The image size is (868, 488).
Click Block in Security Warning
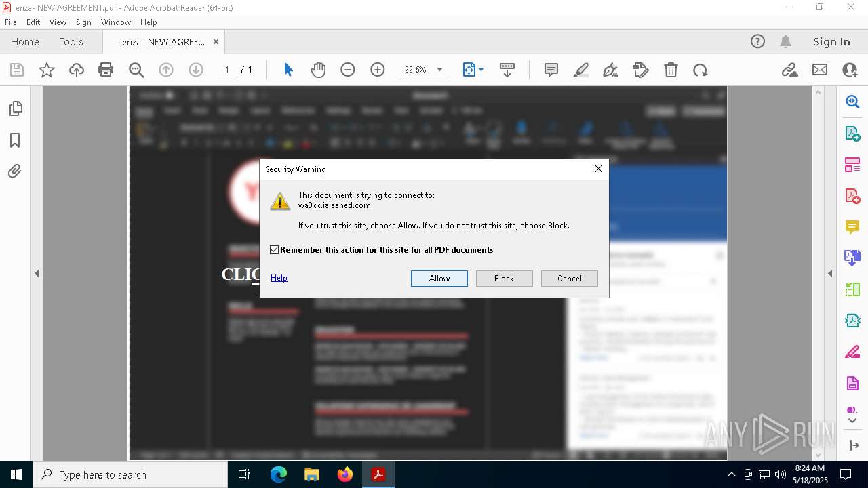(x=504, y=279)
